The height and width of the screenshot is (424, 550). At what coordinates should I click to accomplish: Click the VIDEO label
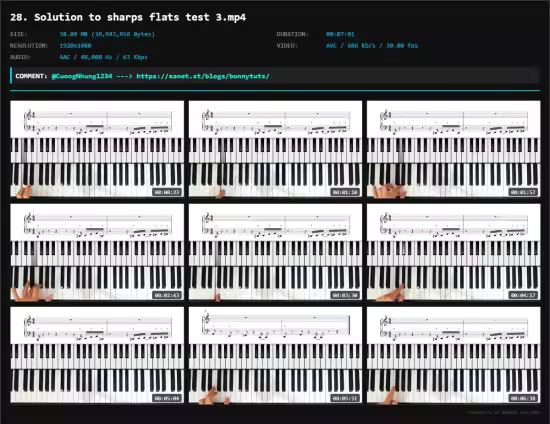coord(287,46)
